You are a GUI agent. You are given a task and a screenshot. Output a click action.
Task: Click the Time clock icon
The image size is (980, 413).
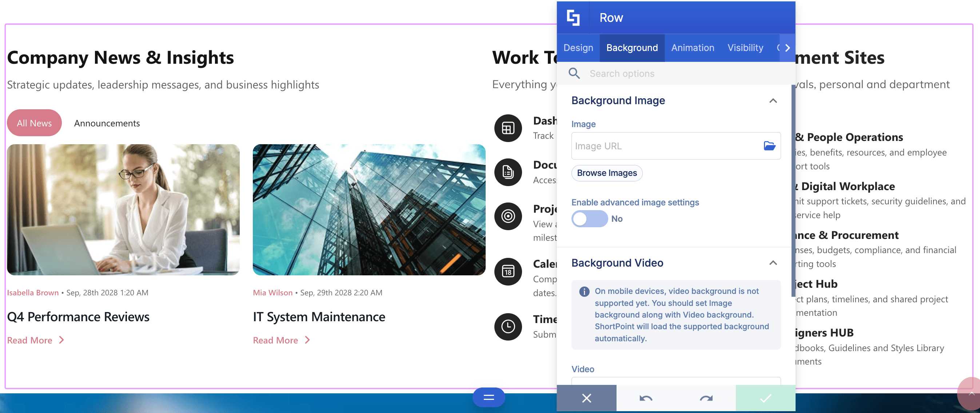click(508, 327)
